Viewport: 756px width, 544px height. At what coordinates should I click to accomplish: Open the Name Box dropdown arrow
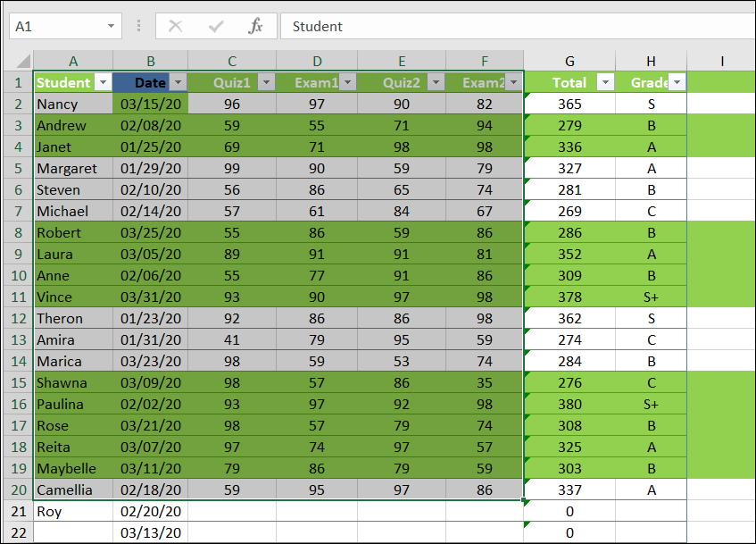(x=112, y=26)
